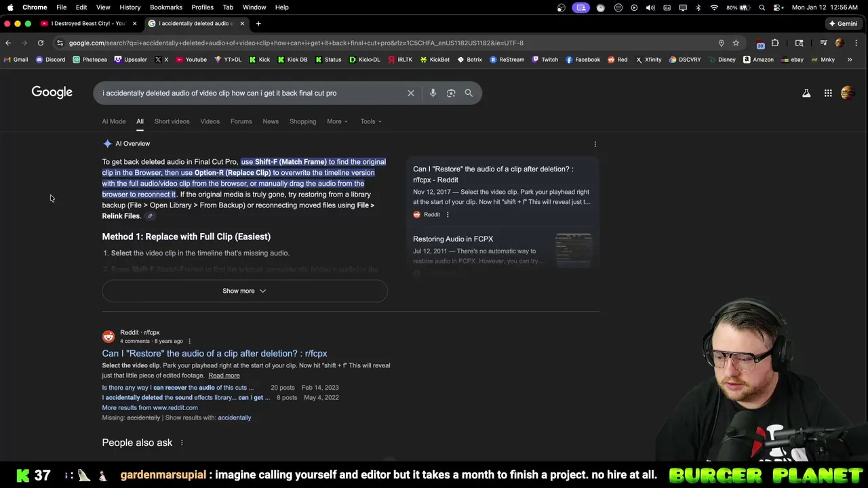Switch to the AI Mode tab

pyautogui.click(x=114, y=121)
